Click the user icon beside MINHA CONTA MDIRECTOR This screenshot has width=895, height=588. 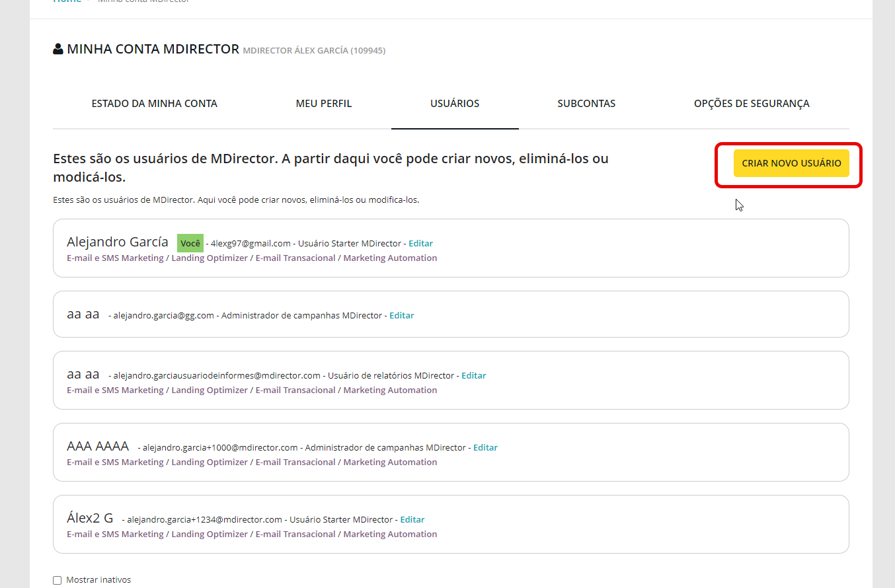(x=58, y=49)
